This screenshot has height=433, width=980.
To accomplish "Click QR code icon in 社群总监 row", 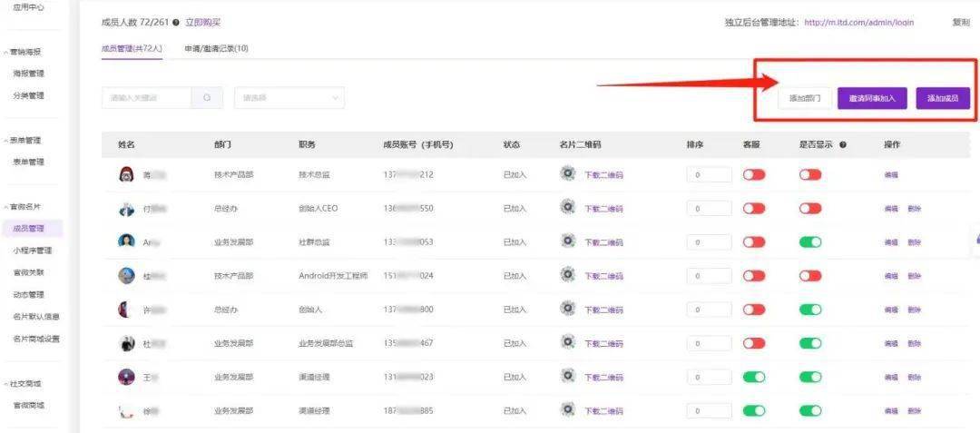I will pos(567,241).
